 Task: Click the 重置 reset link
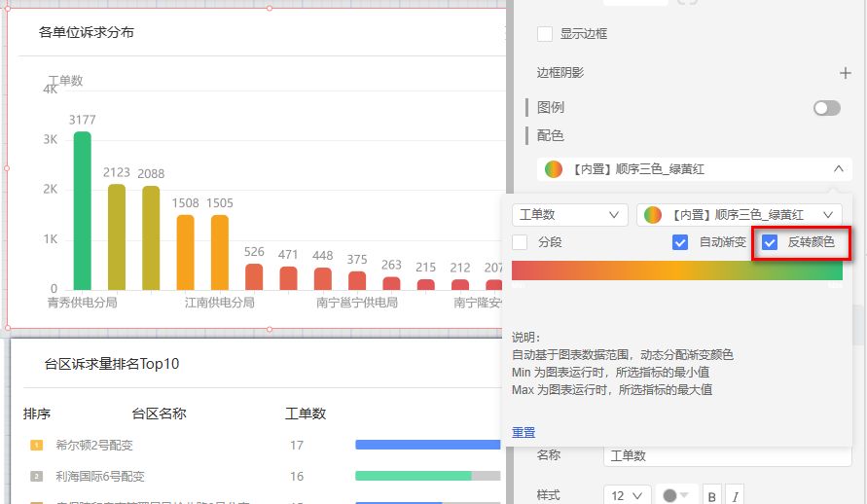tap(524, 432)
